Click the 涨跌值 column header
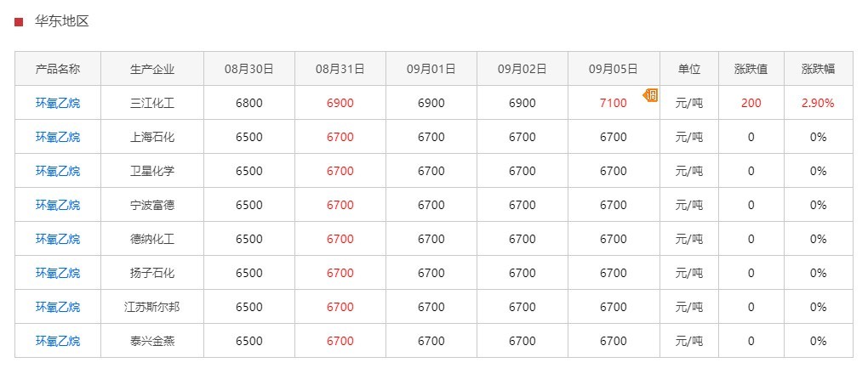 pyautogui.click(x=751, y=69)
